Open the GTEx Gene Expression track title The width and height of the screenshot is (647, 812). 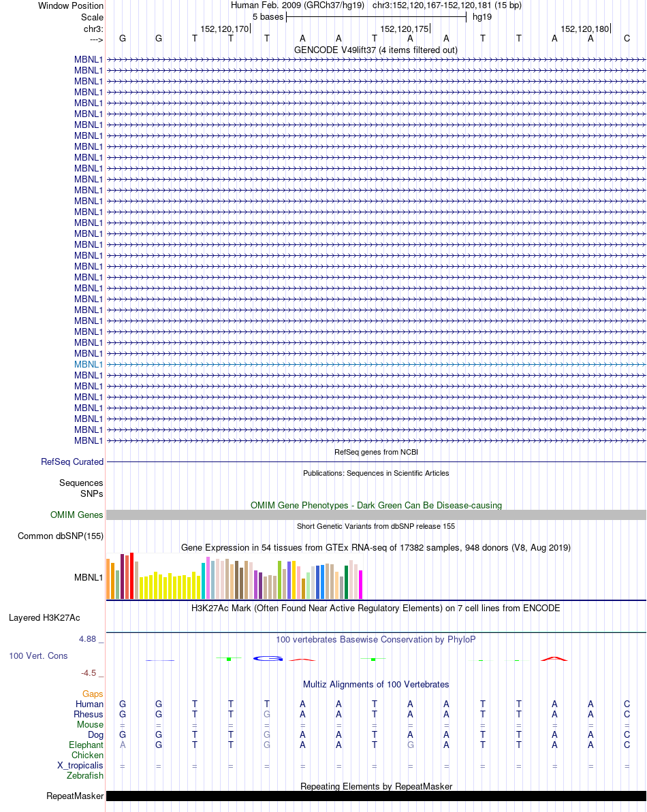coord(375,548)
